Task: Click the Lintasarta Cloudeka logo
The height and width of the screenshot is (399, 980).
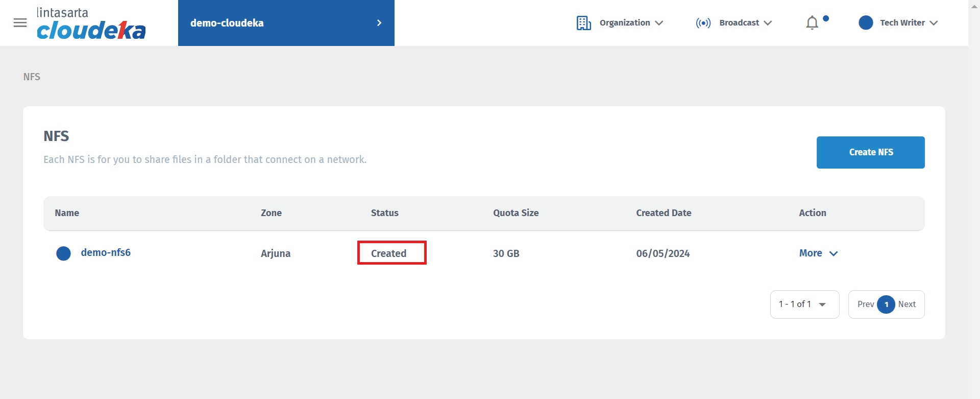Action: (x=91, y=24)
